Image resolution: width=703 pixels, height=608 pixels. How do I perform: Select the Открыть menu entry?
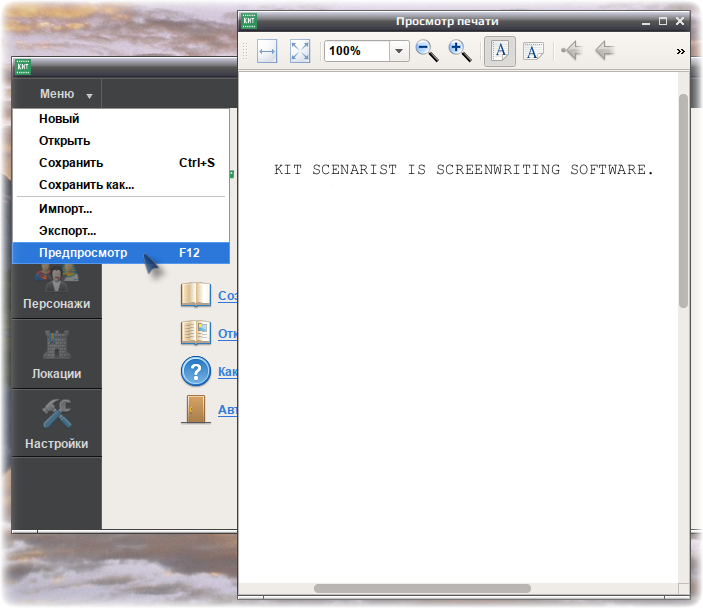tap(121, 141)
